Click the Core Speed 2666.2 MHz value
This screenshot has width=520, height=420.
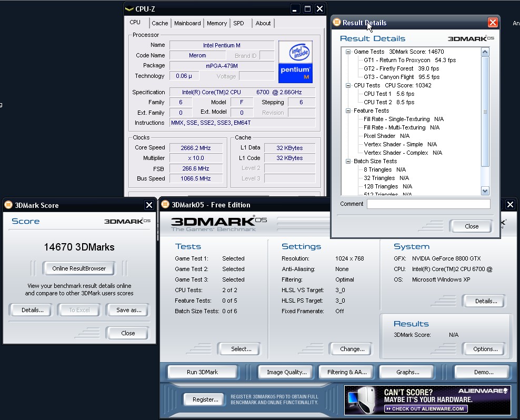[196, 148]
